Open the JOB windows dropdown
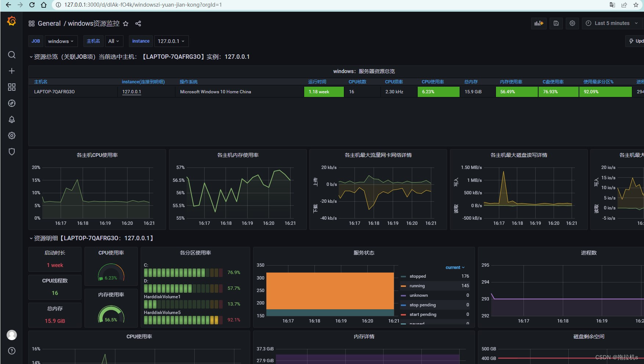The width and height of the screenshot is (644, 364). point(61,41)
